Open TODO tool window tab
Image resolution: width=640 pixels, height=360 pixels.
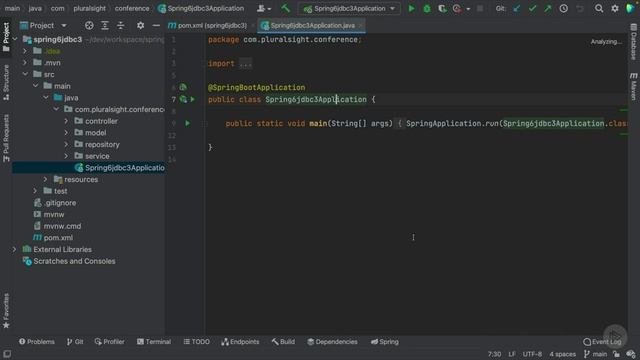[x=197, y=342]
